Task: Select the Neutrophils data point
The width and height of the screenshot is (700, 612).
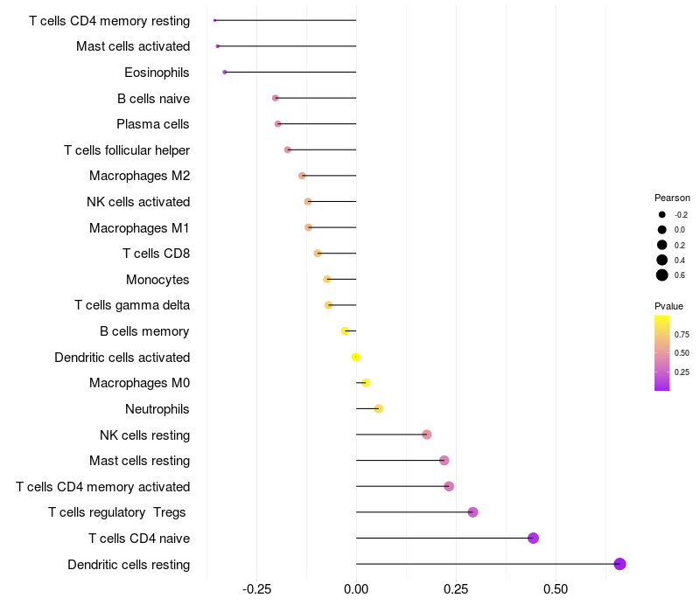Action: [x=379, y=408]
